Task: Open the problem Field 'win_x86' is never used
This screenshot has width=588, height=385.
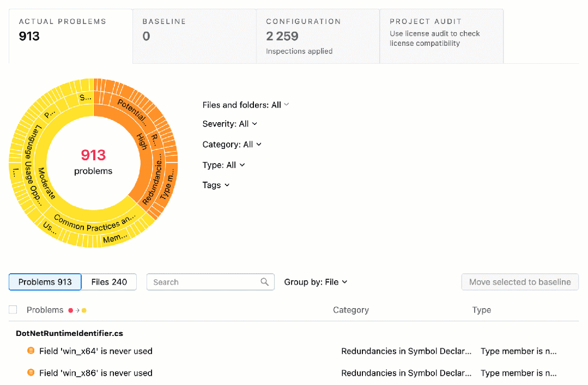Action: coord(95,372)
